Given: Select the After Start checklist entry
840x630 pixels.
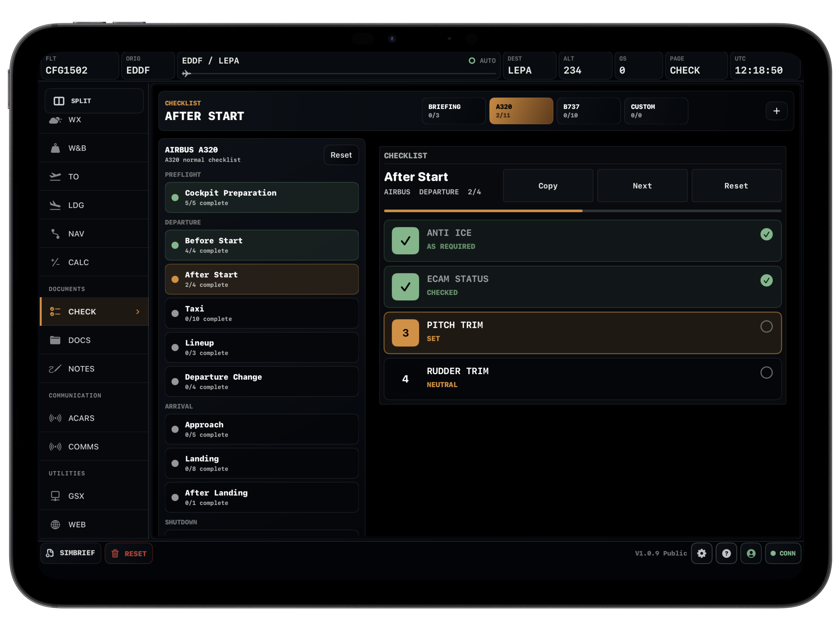Looking at the screenshot, I should point(262,279).
